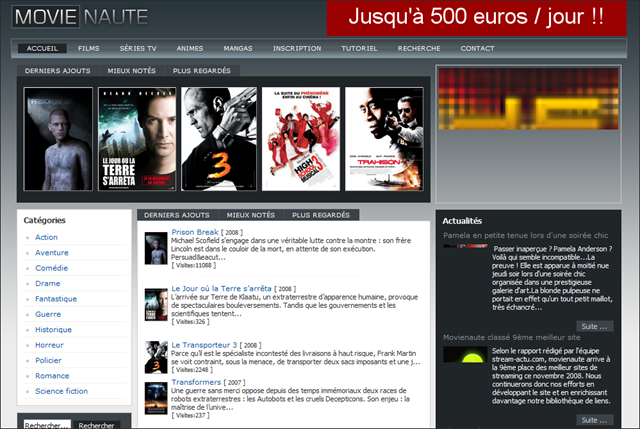Click the Pamela news thumbnail image

coord(465,246)
